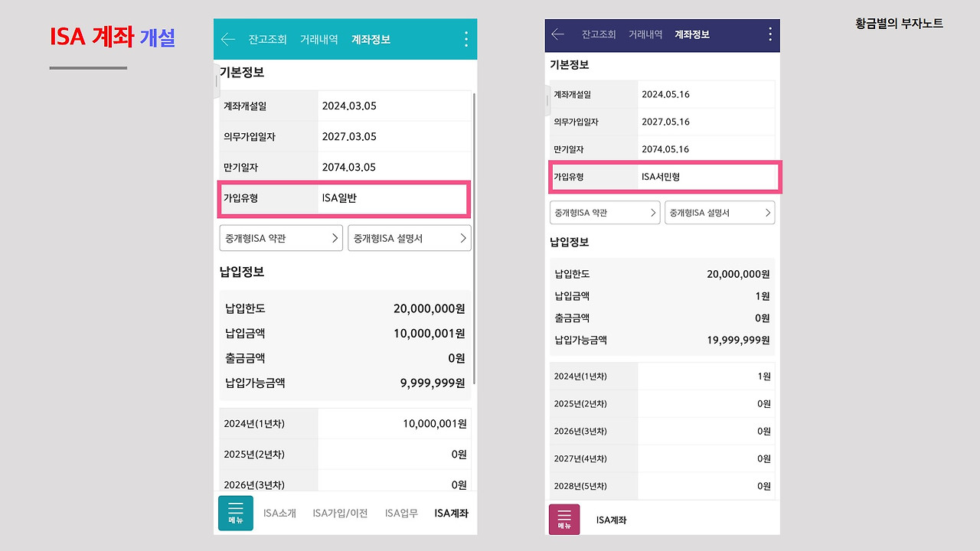Viewport: 980px width, 551px height.
Task: Click 납입가능금액 value 9,999,999원
Action: click(x=433, y=383)
